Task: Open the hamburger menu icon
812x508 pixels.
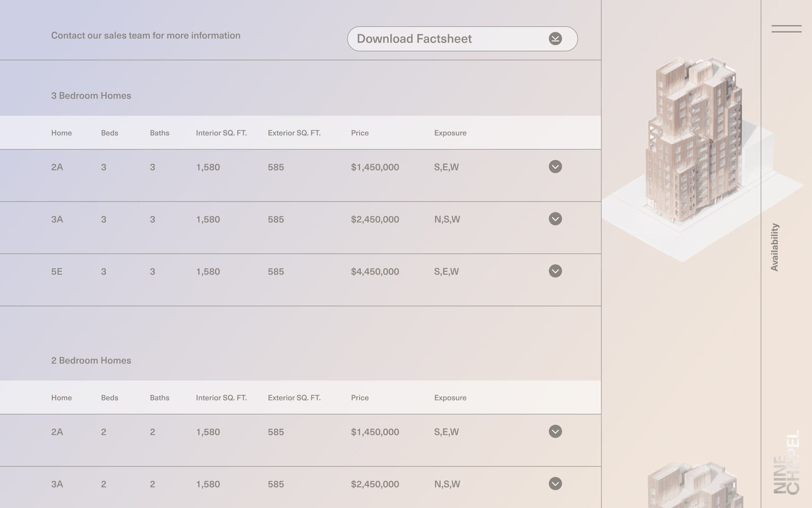Action: click(786, 29)
